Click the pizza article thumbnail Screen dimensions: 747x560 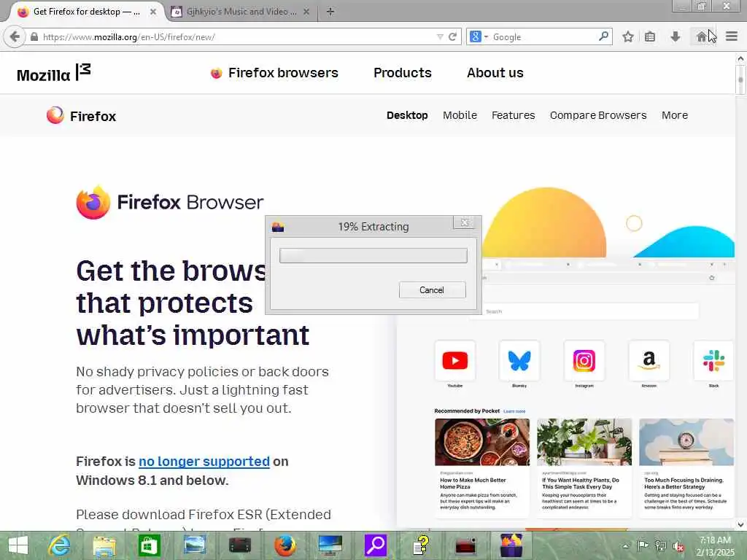click(x=482, y=442)
